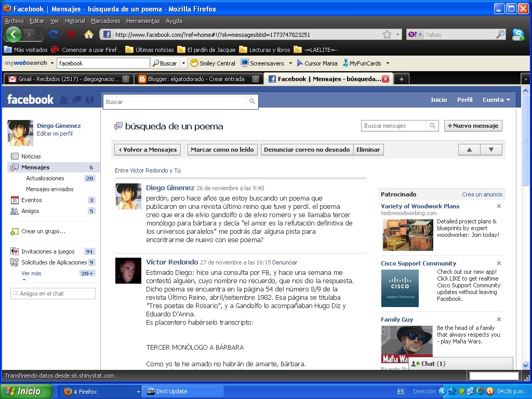
Task: Click the Buscar mensajes magnifier icon
Action: click(x=432, y=126)
